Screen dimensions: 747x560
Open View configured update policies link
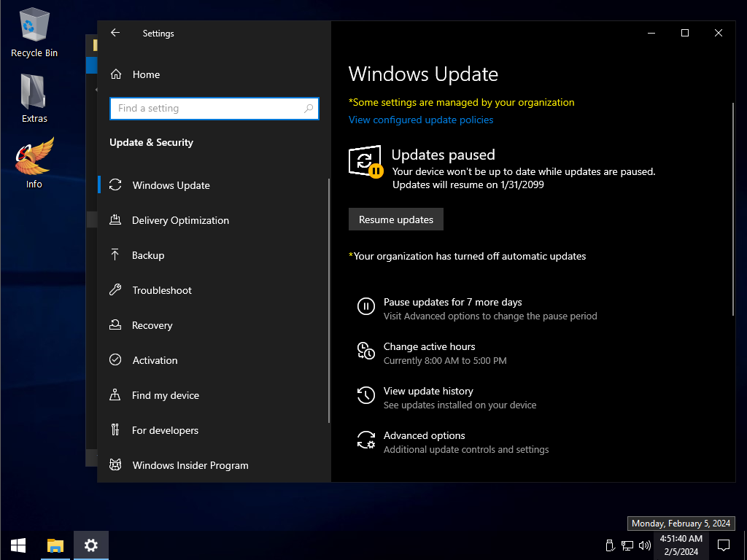pos(421,120)
